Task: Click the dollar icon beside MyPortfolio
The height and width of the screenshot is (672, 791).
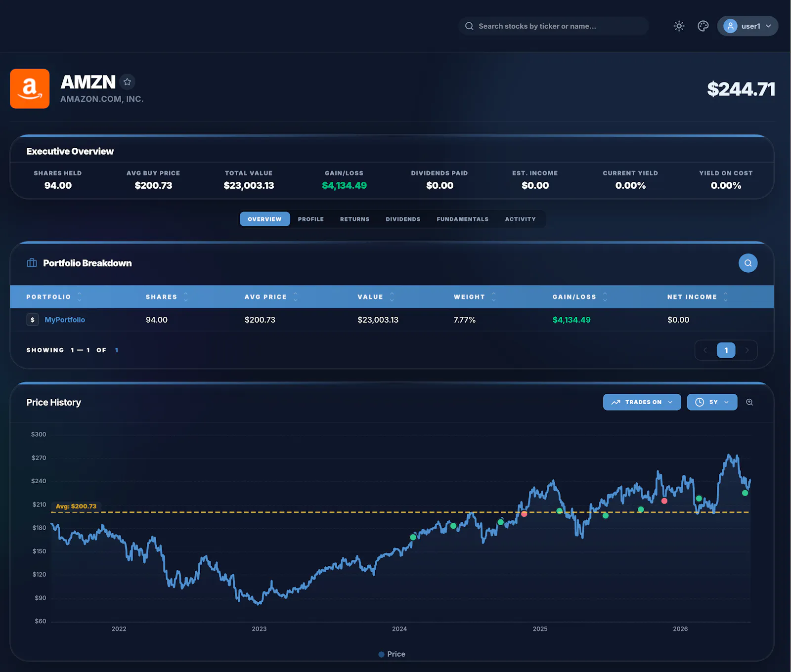Action: point(33,320)
